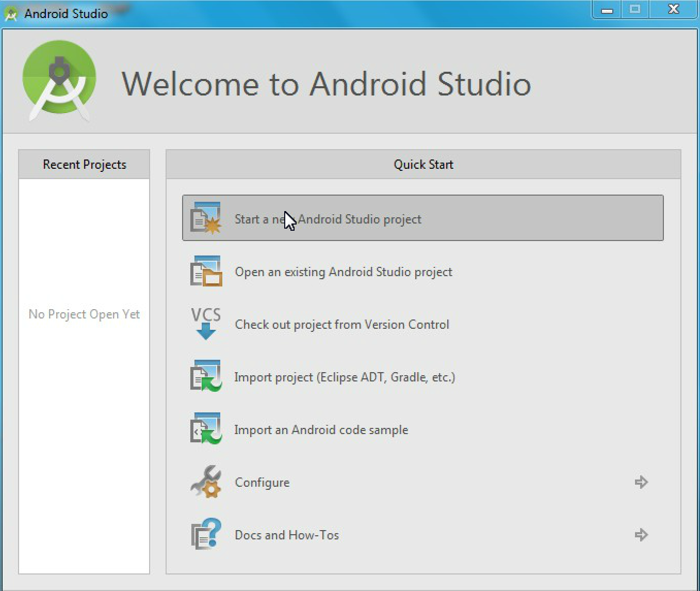Image resolution: width=700 pixels, height=591 pixels.
Task: Start a new Android Studio project
Action: pos(422,218)
